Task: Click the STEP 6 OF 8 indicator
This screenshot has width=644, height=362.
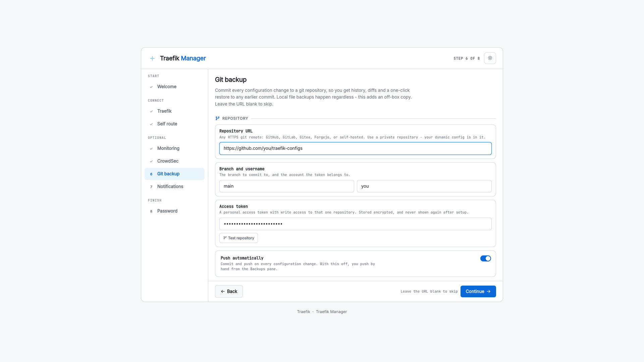Action: tap(467, 58)
